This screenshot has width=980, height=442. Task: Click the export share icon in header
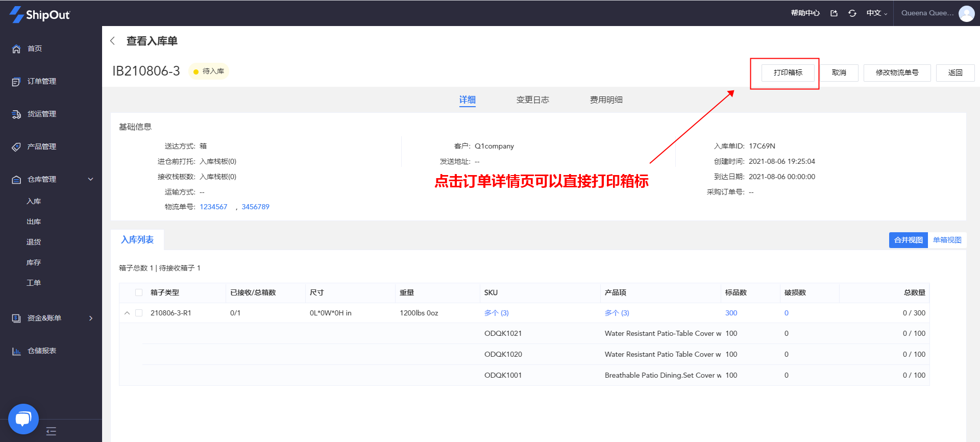coord(834,13)
